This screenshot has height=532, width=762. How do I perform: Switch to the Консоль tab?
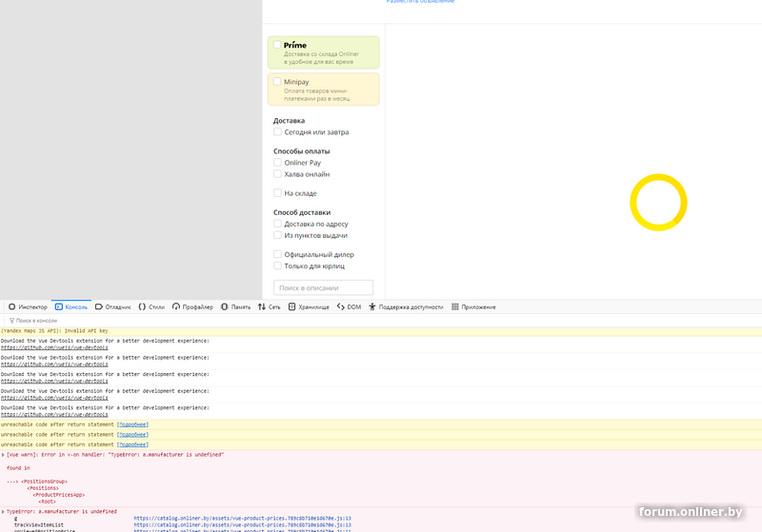tap(71, 306)
